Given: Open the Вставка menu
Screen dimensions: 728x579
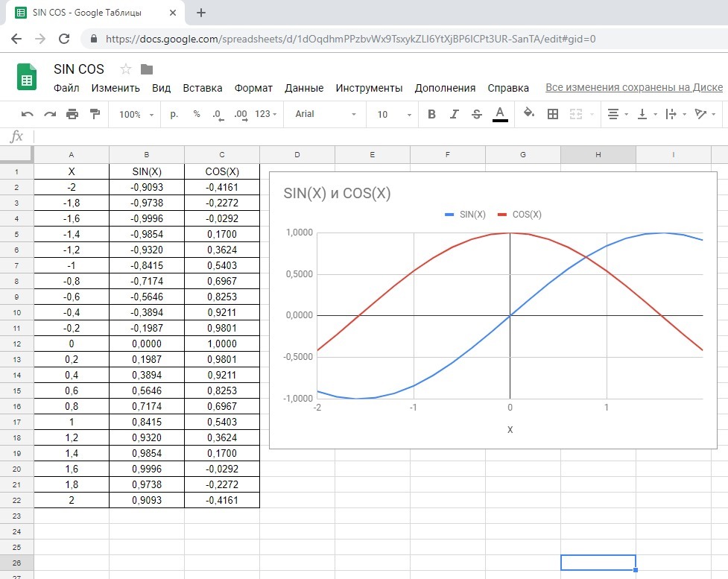Looking at the screenshot, I should [203, 88].
